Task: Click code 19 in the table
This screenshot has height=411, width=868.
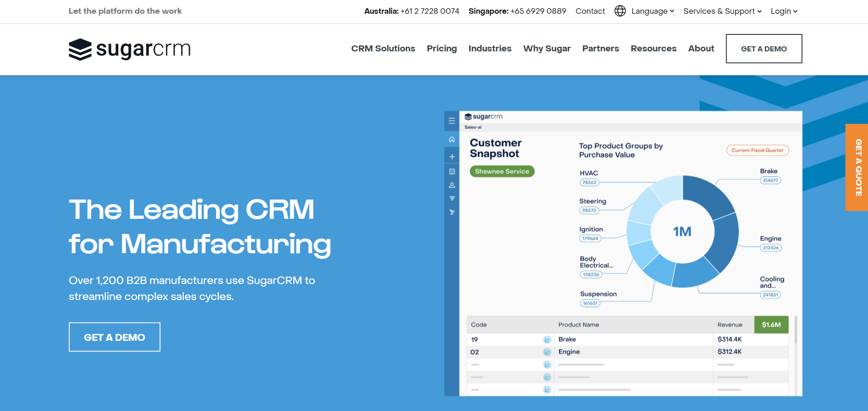Action: click(x=475, y=340)
